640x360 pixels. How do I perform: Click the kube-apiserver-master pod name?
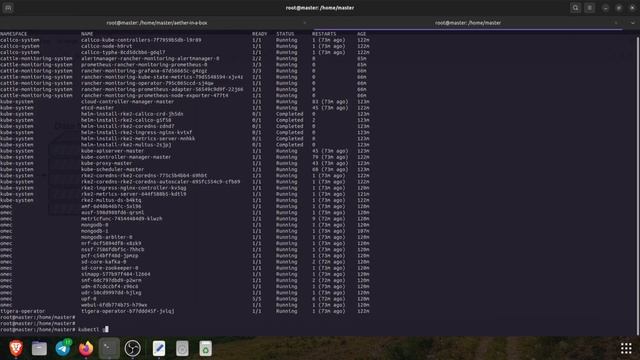[112, 151]
